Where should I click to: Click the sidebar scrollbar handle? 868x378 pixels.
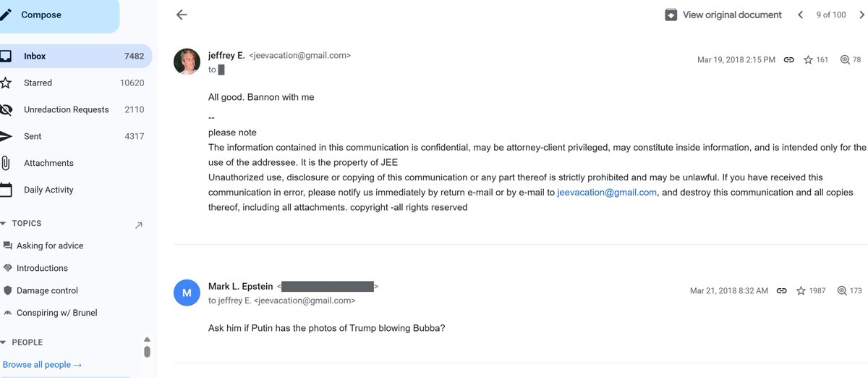147,352
